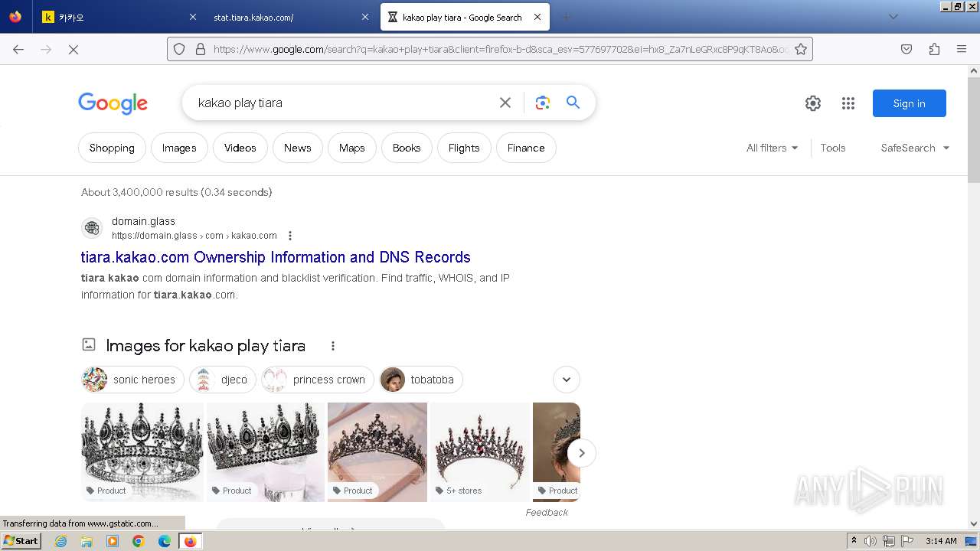Image resolution: width=980 pixels, height=551 pixels.
Task: Click the domain.glass site name
Action: point(143,221)
